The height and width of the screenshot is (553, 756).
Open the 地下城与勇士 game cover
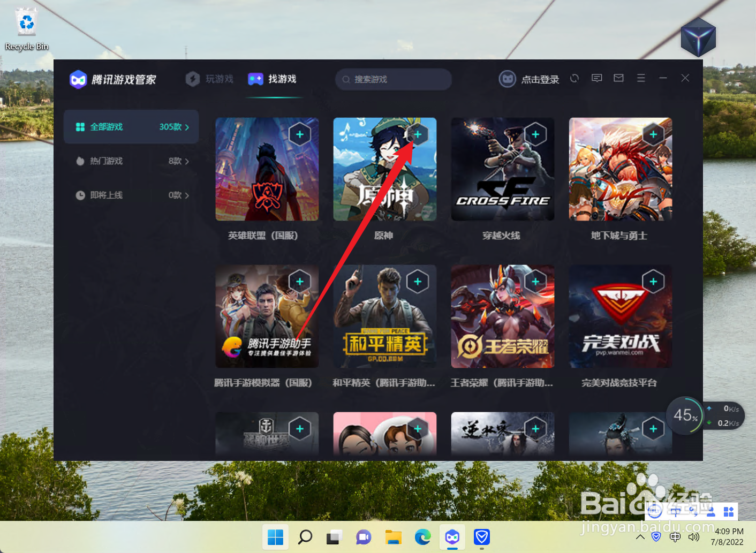click(x=621, y=169)
